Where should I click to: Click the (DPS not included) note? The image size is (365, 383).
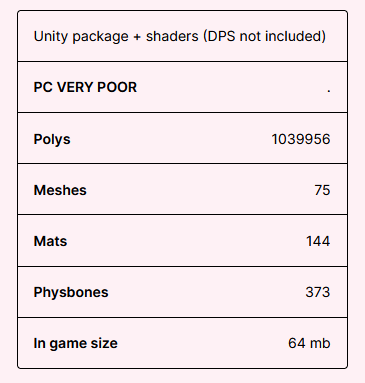point(265,36)
